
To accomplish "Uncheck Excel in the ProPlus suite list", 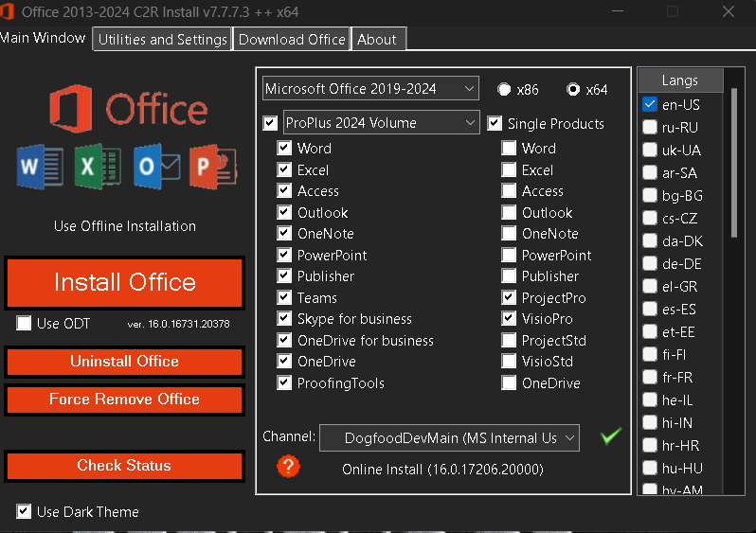I will pyautogui.click(x=284, y=169).
